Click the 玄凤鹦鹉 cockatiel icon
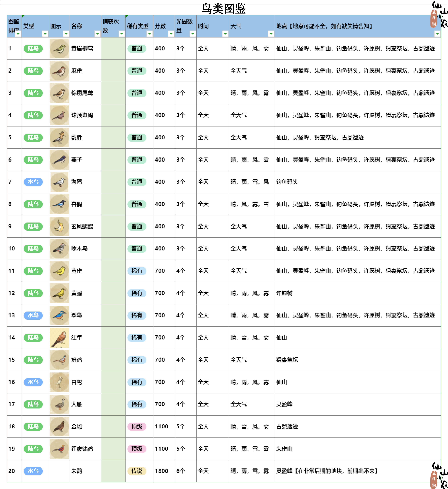The image size is (448, 489). 59,226
